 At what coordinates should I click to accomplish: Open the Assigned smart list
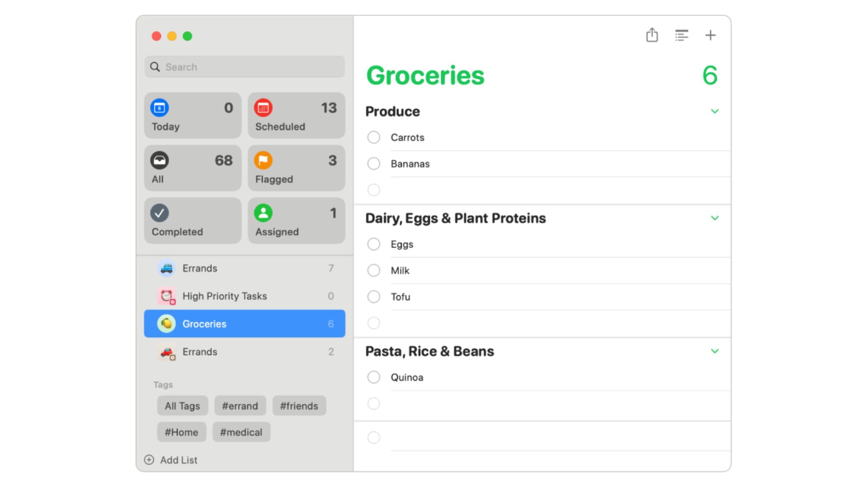[296, 220]
